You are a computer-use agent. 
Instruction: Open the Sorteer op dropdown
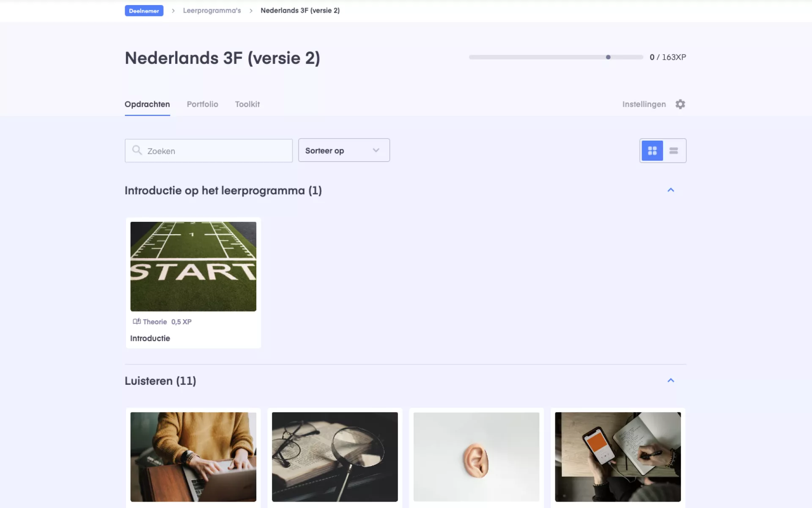[344, 150]
